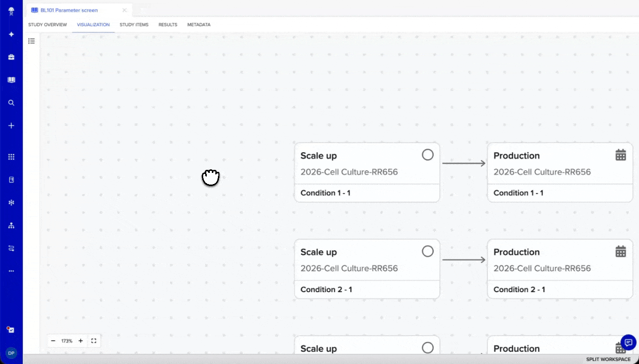The width and height of the screenshot is (639, 364).
Task: Open Scale up card title for Condition 1 - 1
Action: click(318, 156)
